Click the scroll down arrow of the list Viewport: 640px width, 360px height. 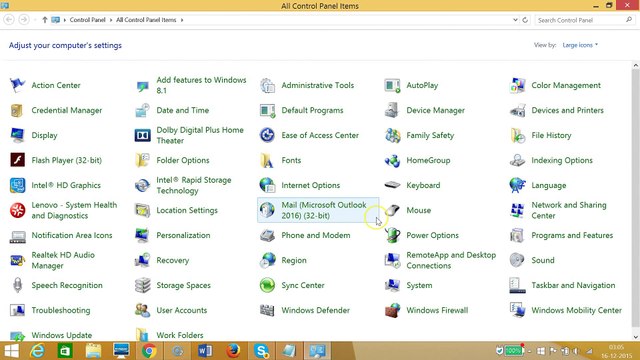coord(636,337)
